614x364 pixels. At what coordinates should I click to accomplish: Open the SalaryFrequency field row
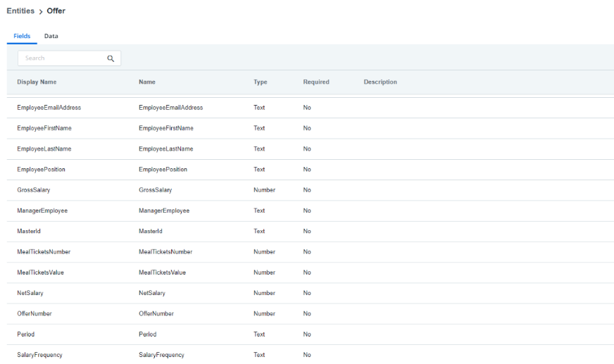tap(310, 355)
